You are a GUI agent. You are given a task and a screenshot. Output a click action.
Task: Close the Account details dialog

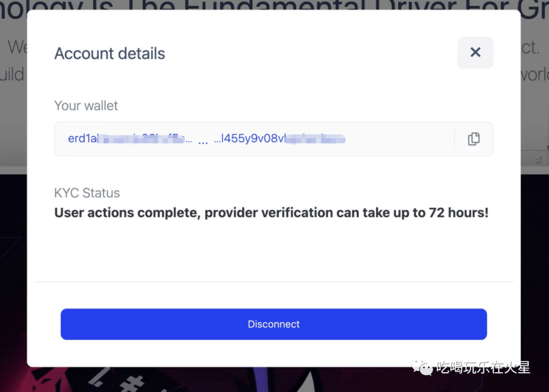[475, 52]
